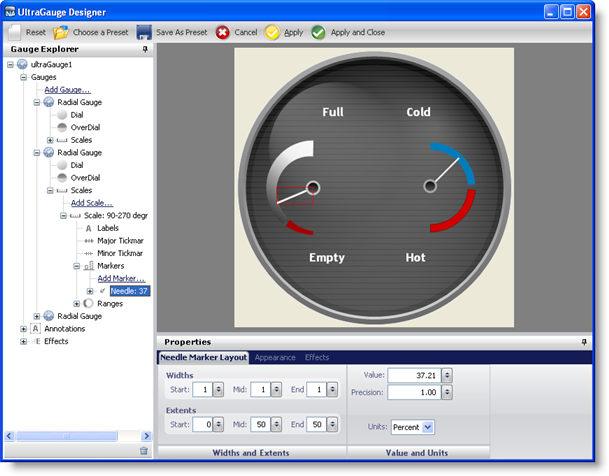The width and height of the screenshot is (609, 476).
Task: Click the Add Marker... link
Action: (x=121, y=278)
